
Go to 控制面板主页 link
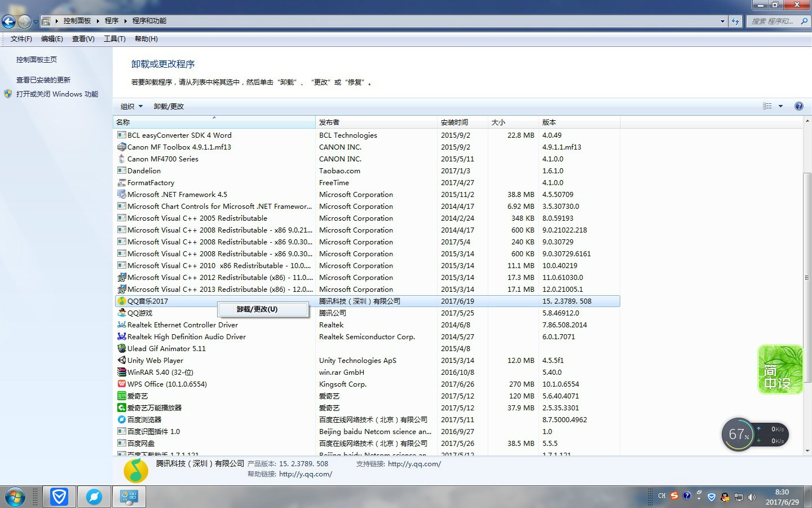[37, 60]
